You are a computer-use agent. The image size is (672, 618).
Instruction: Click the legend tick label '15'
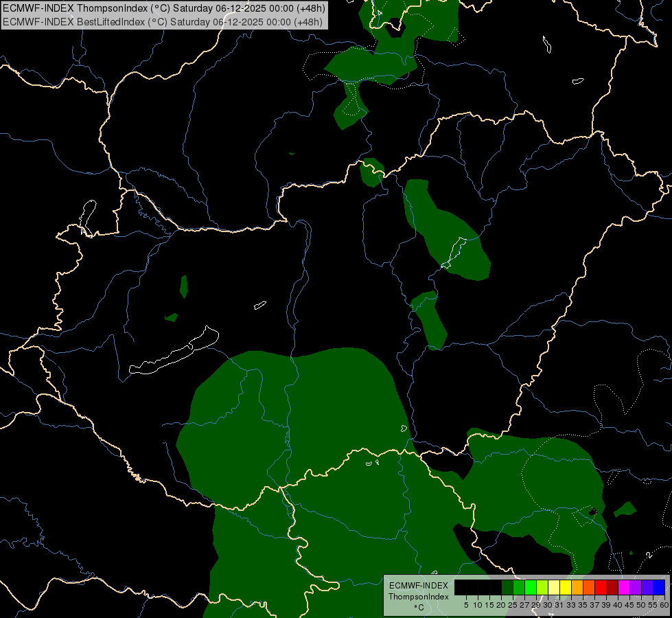point(489,605)
